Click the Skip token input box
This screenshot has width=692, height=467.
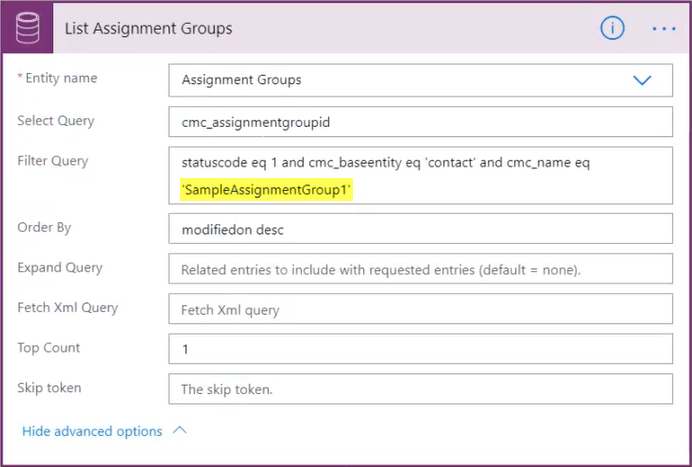pyautogui.click(x=420, y=389)
